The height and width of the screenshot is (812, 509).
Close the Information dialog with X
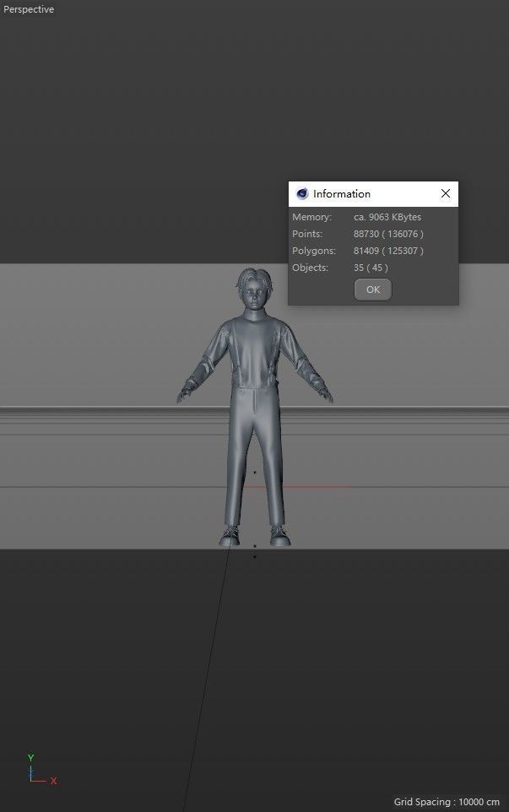tap(446, 194)
